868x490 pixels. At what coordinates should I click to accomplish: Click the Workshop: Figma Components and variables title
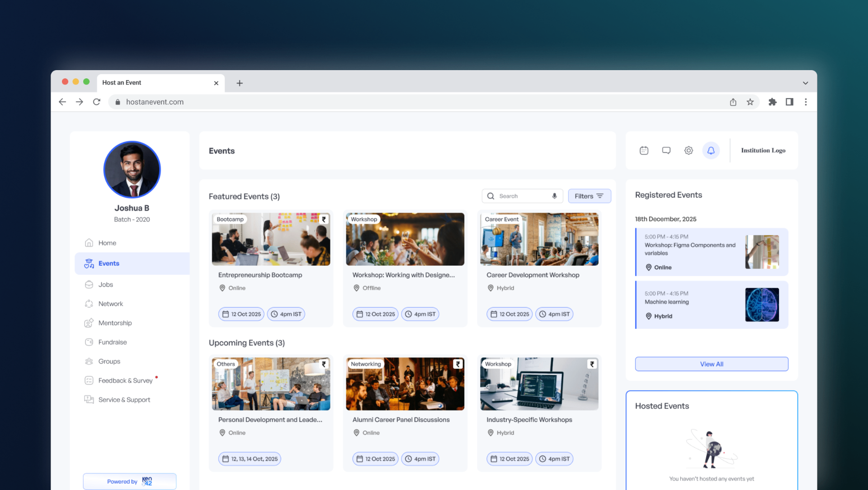[x=690, y=249]
